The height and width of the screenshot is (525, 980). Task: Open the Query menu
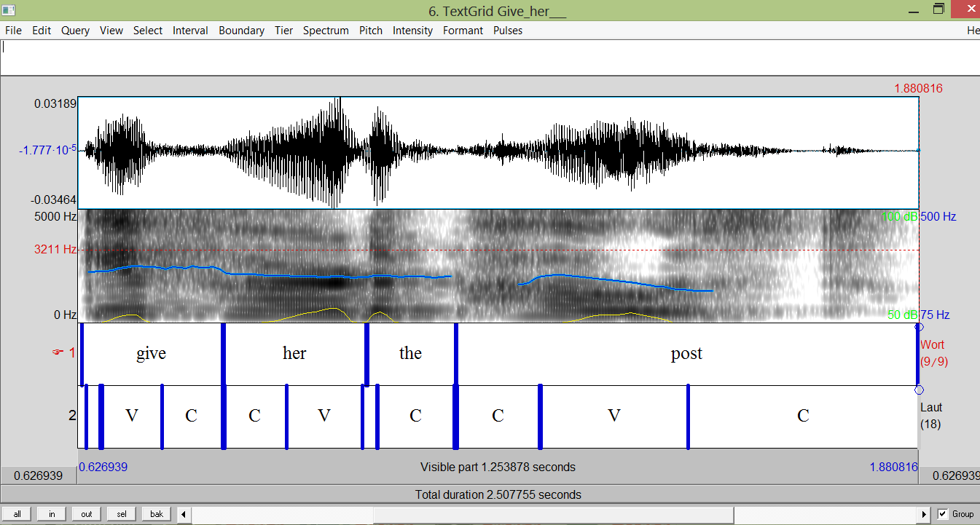point(75,31)
